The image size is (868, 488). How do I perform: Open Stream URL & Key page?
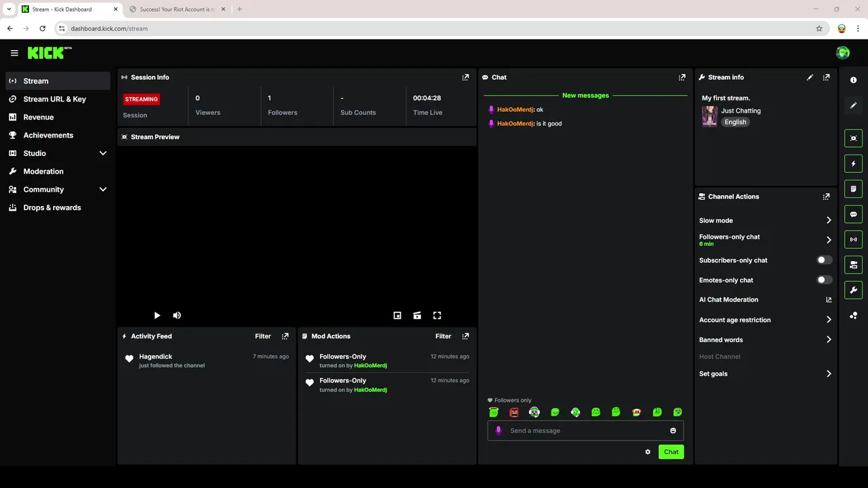[58, 99]
